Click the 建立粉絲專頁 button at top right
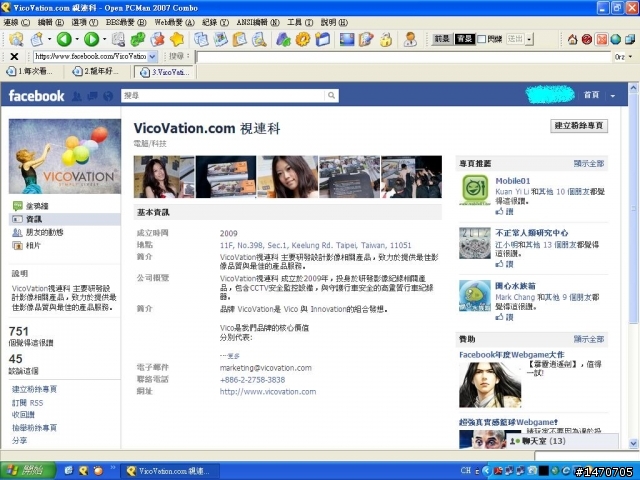 579,126
